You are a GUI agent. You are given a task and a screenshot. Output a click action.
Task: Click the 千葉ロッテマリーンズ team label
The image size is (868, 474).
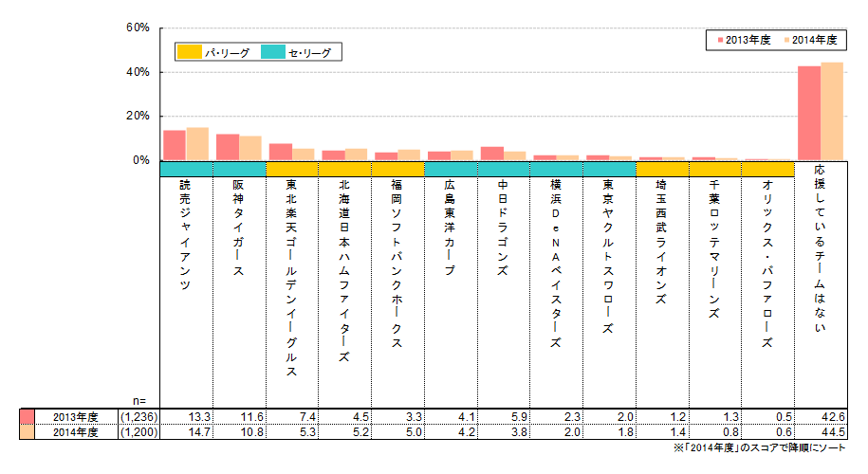point(714,249)
